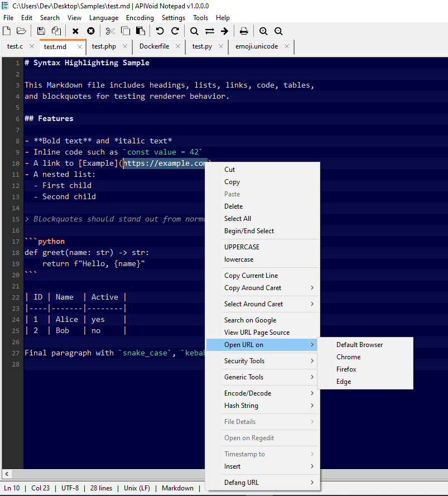Select Delete in the context menu
The height and width of the screenshot is (496, 448).
pyautogui.click(x=263, y=206)
